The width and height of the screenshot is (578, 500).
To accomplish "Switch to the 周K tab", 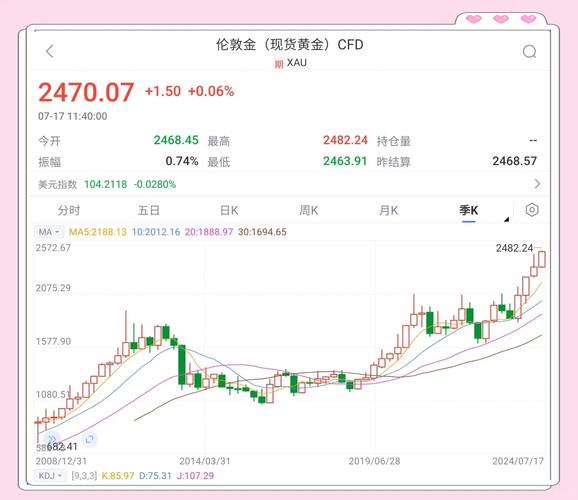I will [x=309, y=210].
